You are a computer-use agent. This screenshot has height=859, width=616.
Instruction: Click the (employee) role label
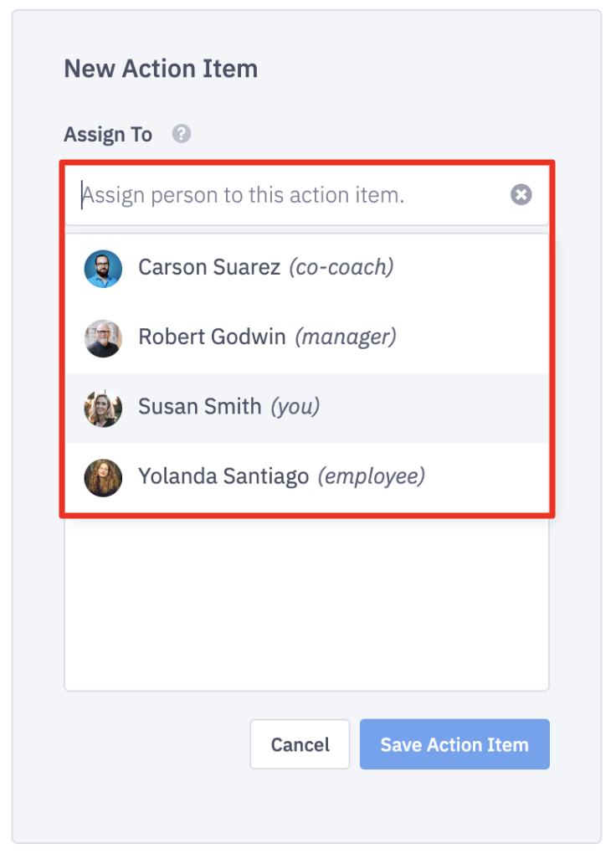pyautogui.click(x=371, y=477)
